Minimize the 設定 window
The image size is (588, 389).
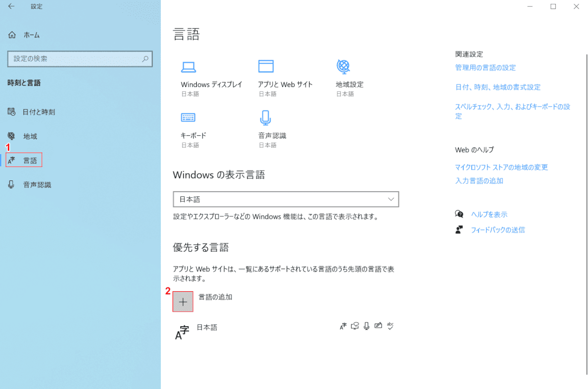(x=531, y=6)
